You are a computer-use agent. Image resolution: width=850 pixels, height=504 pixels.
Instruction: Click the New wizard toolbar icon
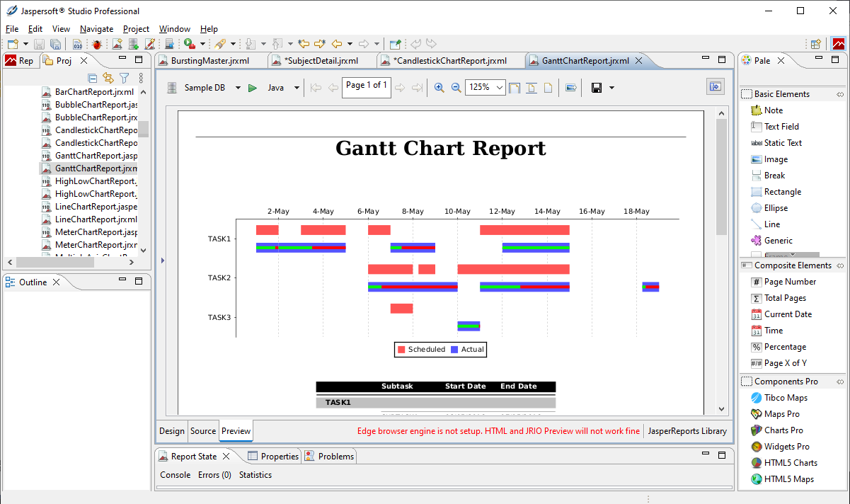pyautogui.click(x=12, y=44)
